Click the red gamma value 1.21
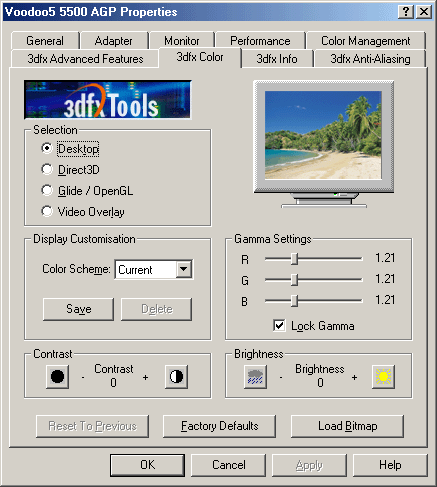The width and height of the screenshot is (437, 487). [385, 258]
